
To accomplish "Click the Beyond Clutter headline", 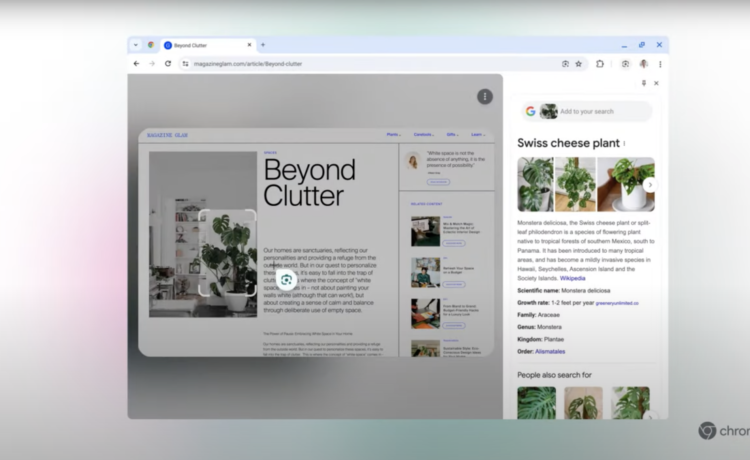I will click(x=309, y=183).
